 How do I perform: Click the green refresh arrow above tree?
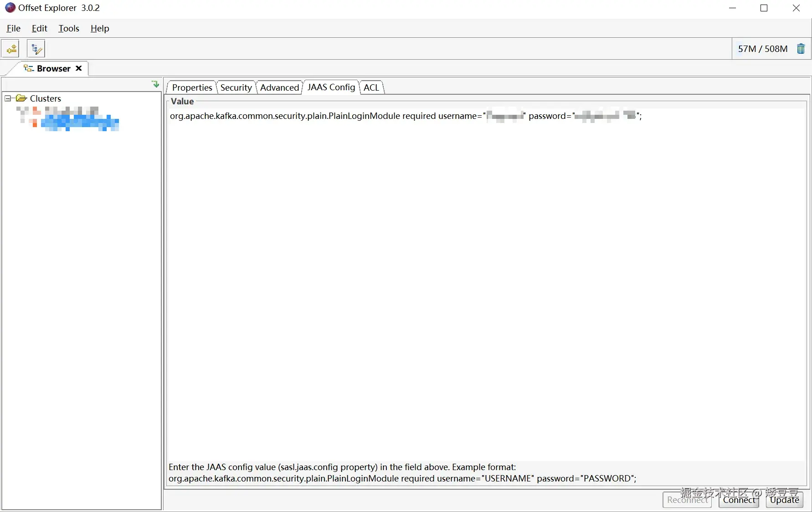coord(155,84)
